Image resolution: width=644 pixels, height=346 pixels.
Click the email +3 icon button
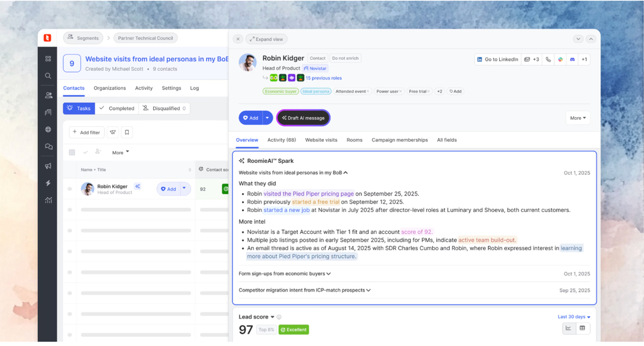coord(532,59)
